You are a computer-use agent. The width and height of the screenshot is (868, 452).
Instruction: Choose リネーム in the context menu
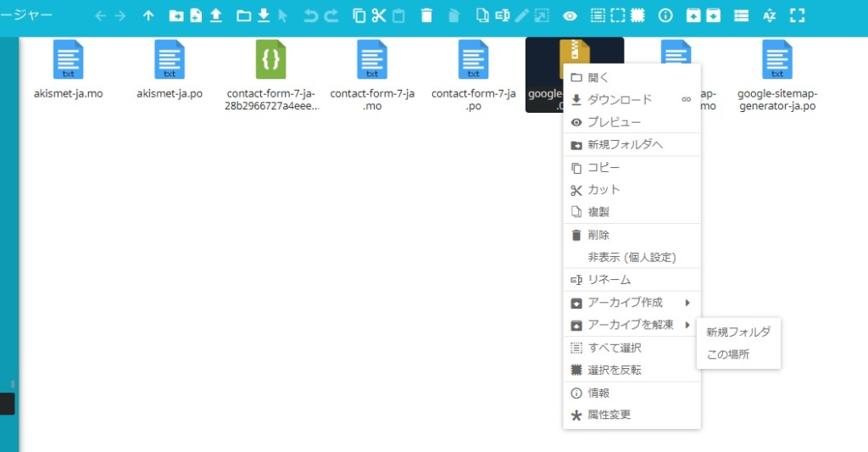pos(632,280)
